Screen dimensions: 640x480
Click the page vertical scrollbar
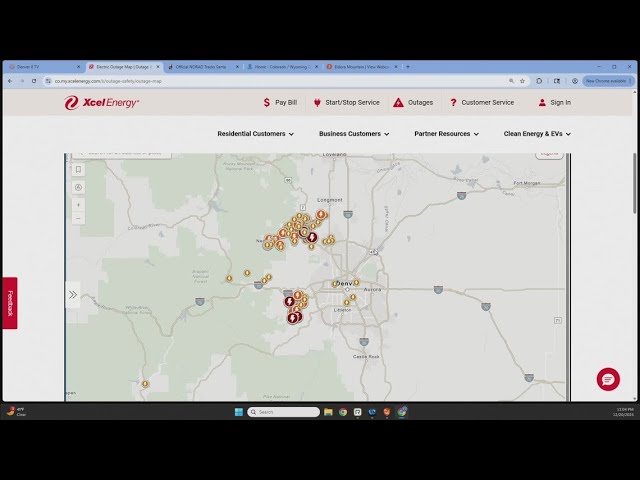(x=635, y=183)
